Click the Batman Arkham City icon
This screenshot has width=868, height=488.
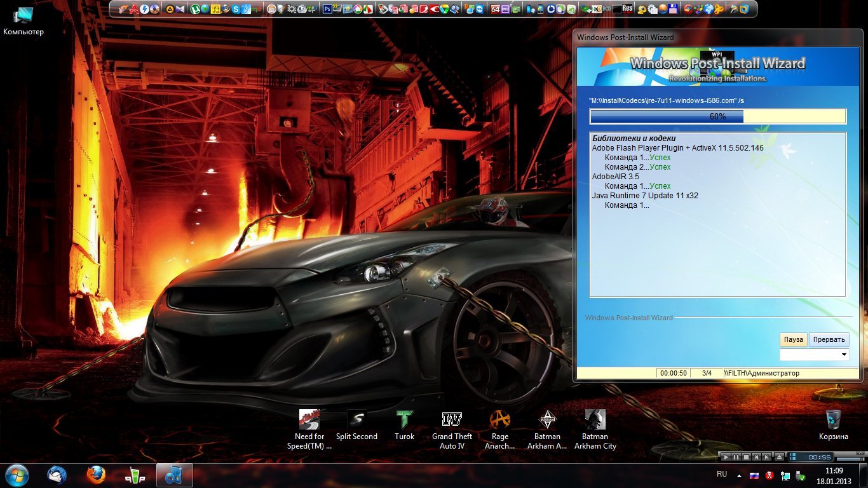coord(595,421)
